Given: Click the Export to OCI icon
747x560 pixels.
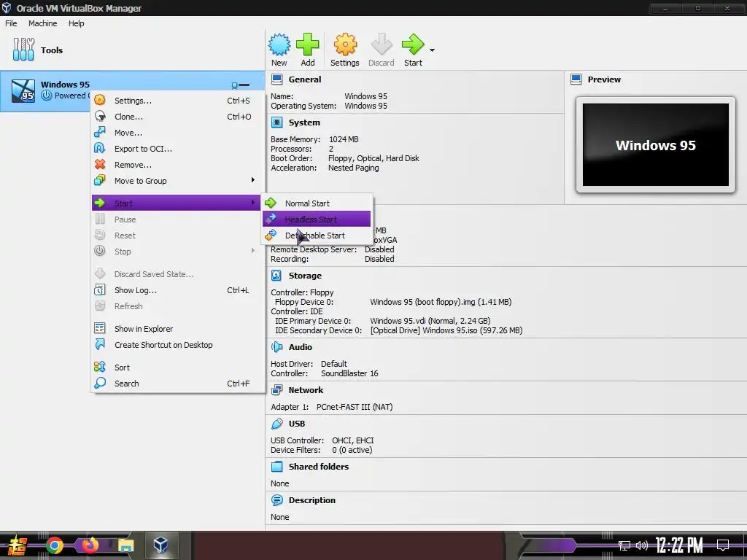Looking at the screenshot, I should point(99,148).
